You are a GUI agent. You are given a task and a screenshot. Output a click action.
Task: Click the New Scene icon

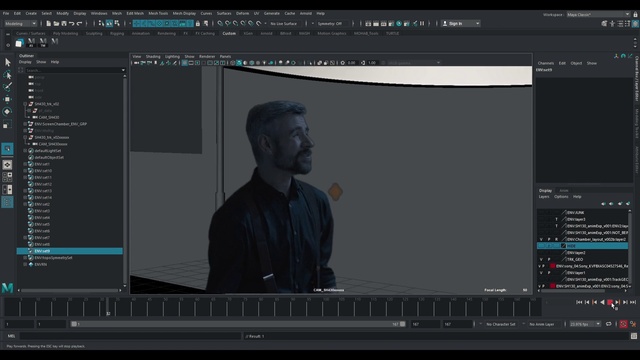(49, 24)
